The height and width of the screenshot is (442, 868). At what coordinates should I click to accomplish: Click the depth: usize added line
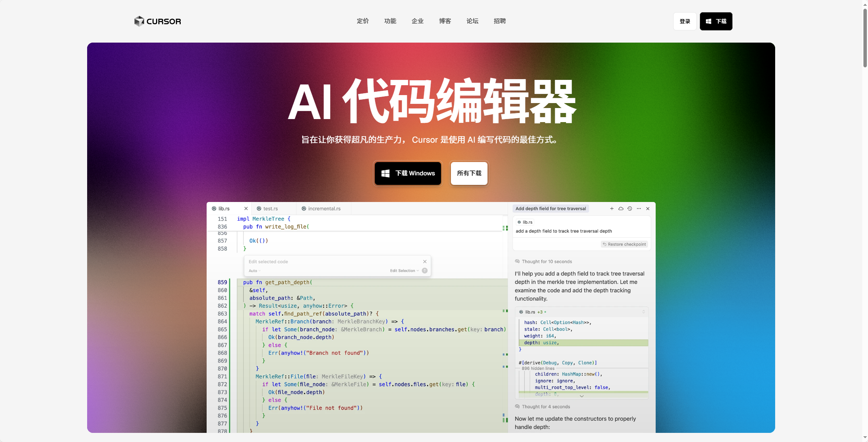[583, 343]
